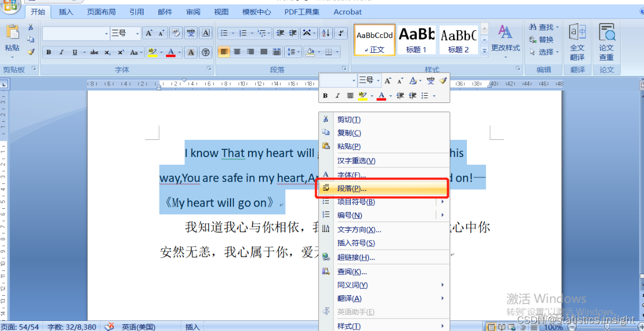This screenshot has width=644, height=331.
Task: Toggle Superscript formatting in ribbon
Action: click(x=120, y=52)
